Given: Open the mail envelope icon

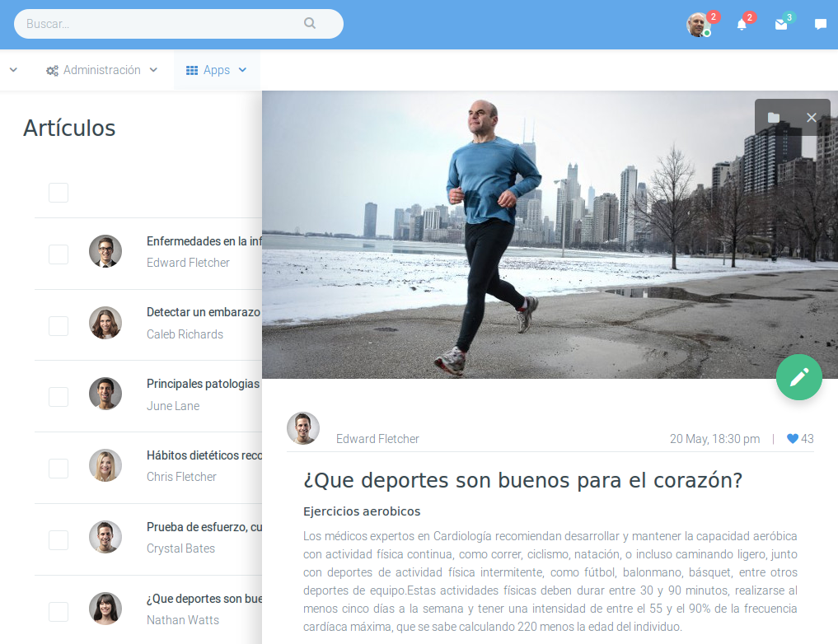Looking at the screenshot, I should pos(780,25).
